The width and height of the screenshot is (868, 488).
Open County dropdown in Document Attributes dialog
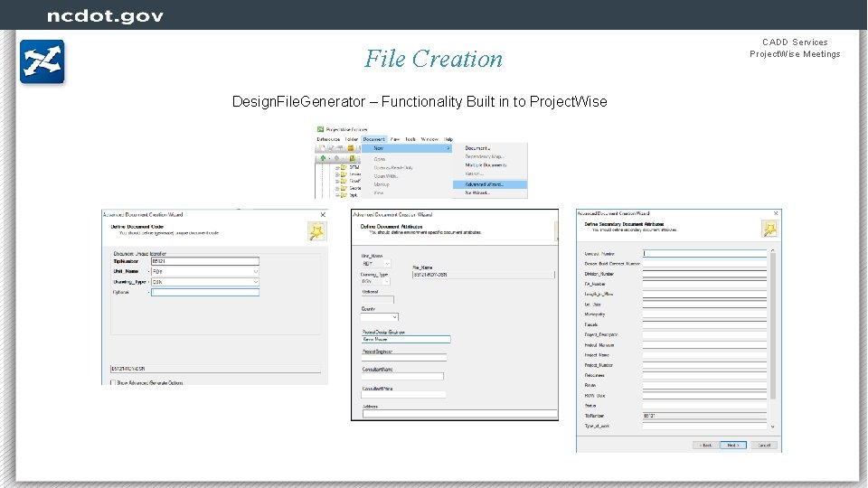pos(394,317)
